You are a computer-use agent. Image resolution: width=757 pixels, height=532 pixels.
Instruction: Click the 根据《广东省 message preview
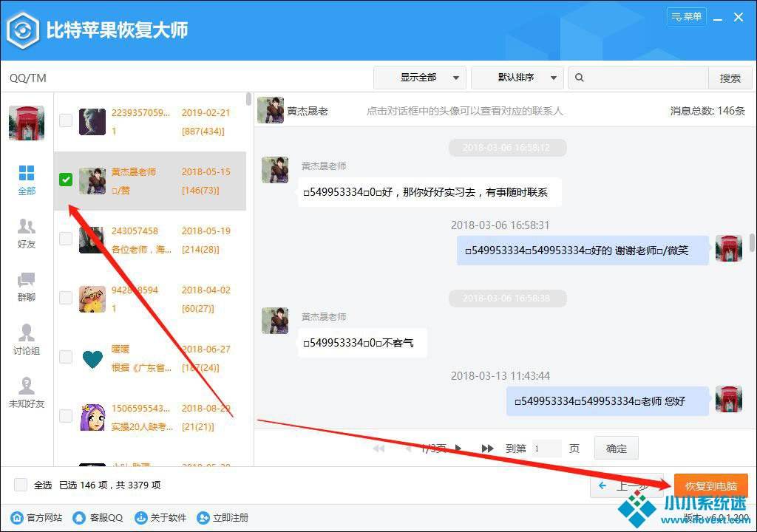click(x=141, y=368)
